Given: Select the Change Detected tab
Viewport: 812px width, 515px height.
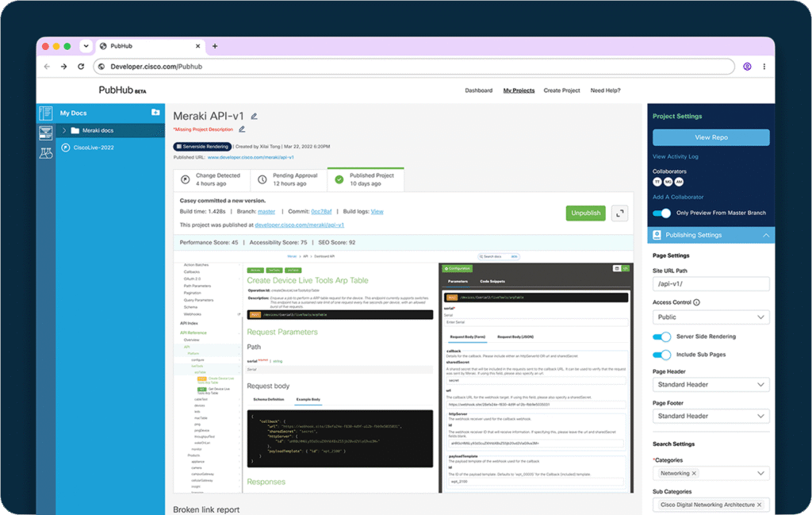Looking at the screenshot, I should coord(213,179).
